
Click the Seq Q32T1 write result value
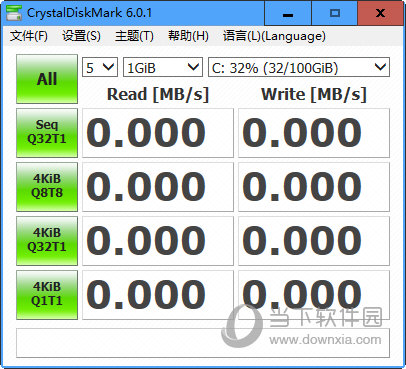tap(314, 133)
